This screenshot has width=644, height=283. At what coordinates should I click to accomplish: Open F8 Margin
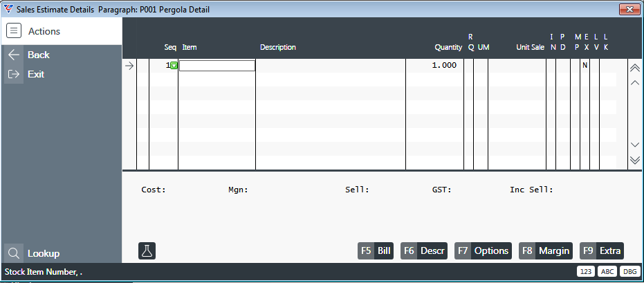(546, 250)
